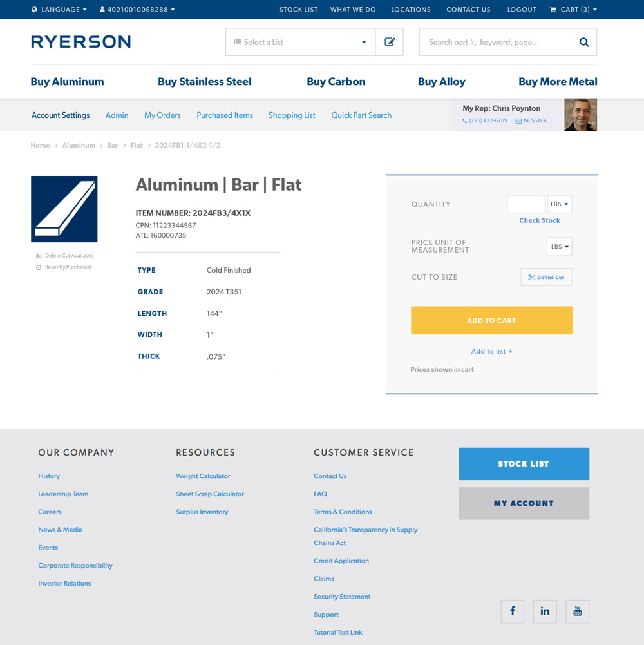Open the Tutorial Test Link
This screenshot has height=645, width=644.
(337, 632)
